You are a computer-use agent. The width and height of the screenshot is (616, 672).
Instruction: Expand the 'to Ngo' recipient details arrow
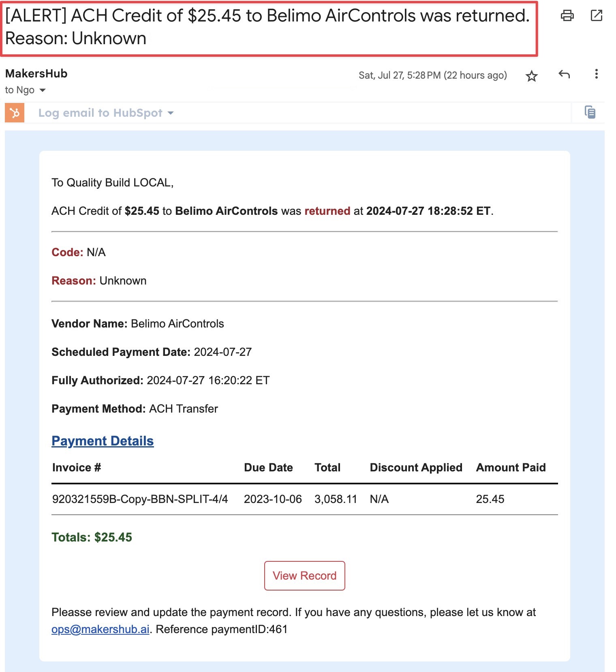pos(43,90)
